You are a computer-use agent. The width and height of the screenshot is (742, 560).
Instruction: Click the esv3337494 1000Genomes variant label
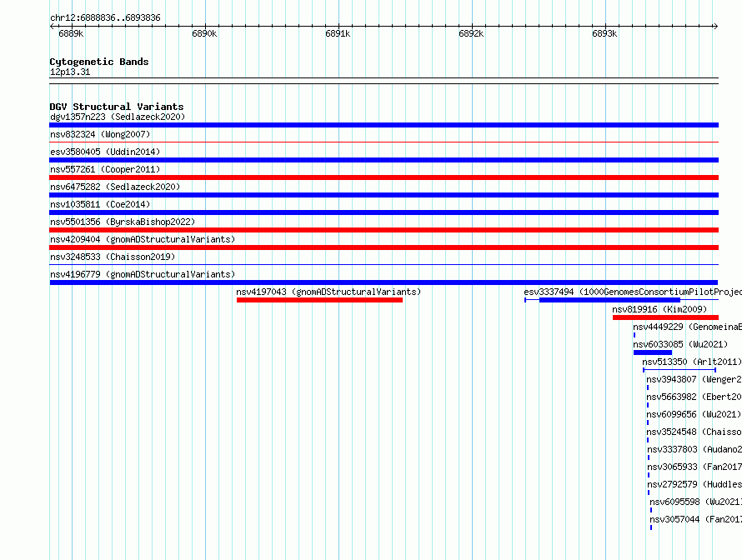click(633, 292)
